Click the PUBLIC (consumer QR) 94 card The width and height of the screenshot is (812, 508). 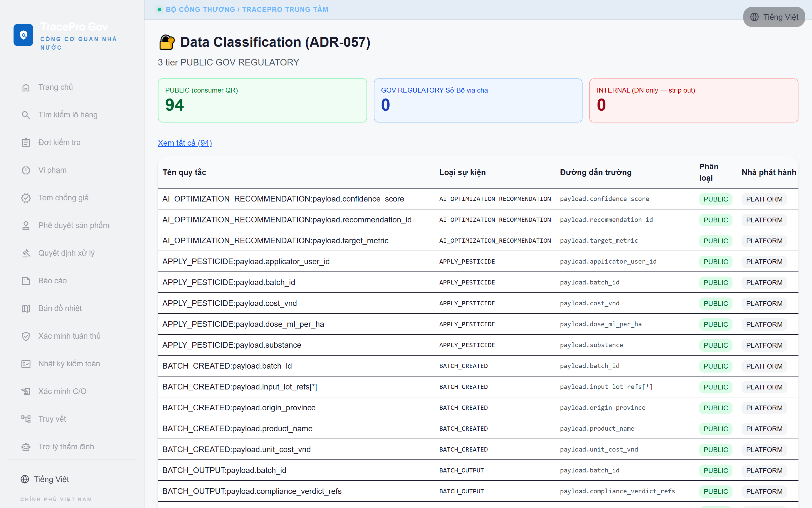262,100
